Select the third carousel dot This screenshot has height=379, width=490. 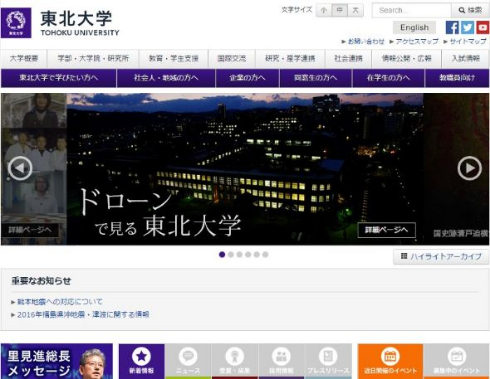click(239, 255)
